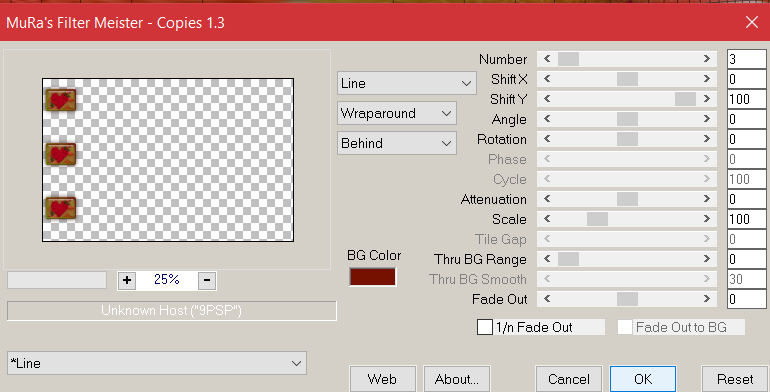Open the About... dialog
Viewport: 770px width, 392px height.
(457, 379)
